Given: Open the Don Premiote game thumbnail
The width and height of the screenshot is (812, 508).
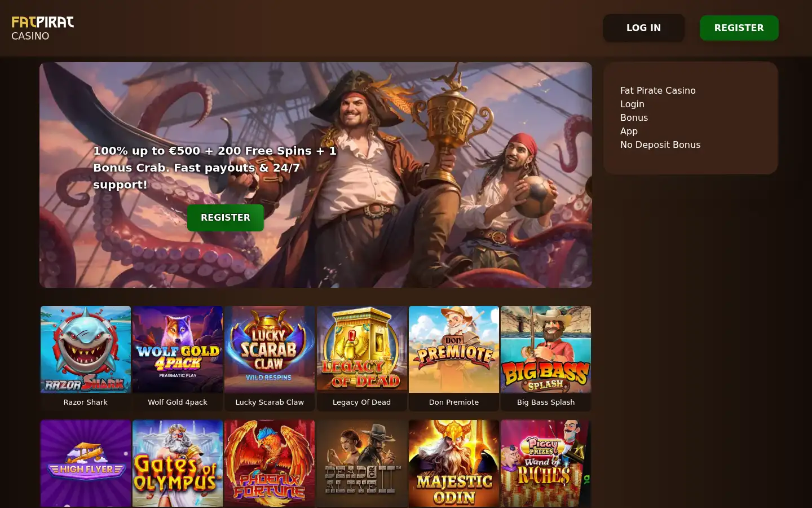Looking at the screenshot, I should click(454, 349).
